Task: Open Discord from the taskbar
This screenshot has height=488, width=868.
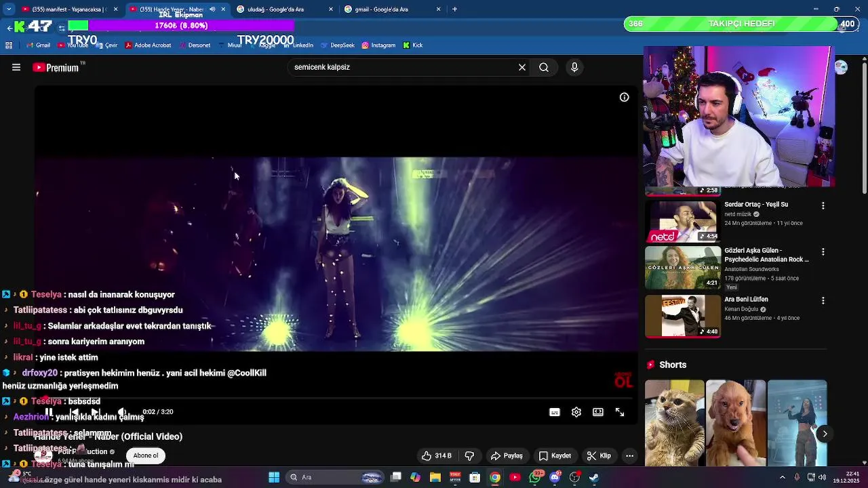Action: 555,477
